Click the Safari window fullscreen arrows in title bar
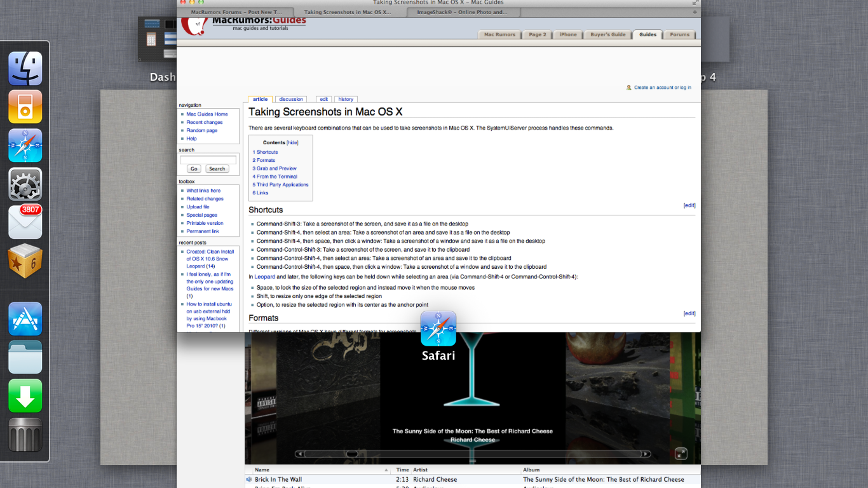This screenshot has height=488, width=868. pyautogui.click(x=695, y=3)
